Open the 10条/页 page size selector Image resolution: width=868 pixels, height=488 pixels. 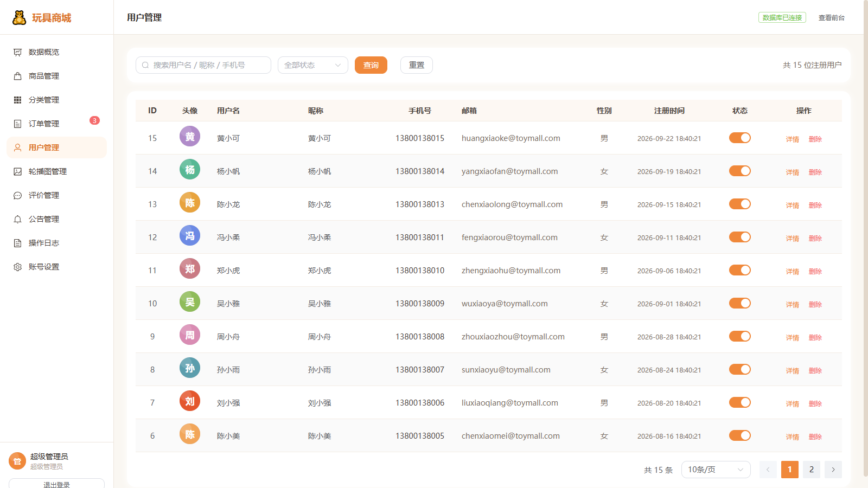pos(716,470)
